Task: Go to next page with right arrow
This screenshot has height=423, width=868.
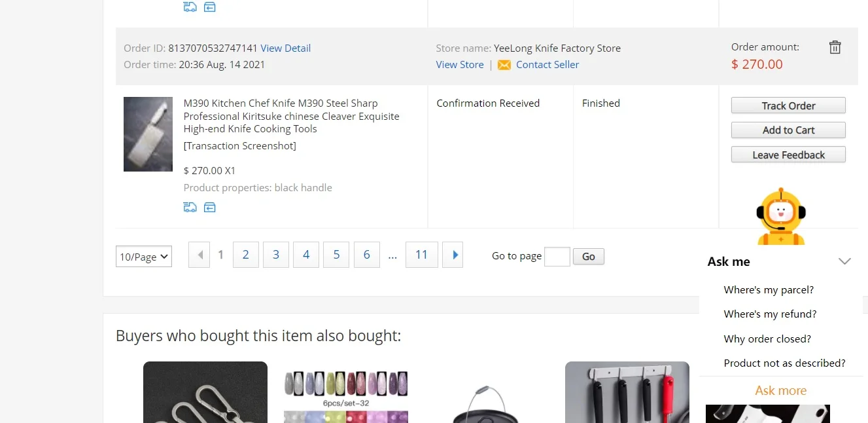Action: pyautogui.click(x=453, y=255)
